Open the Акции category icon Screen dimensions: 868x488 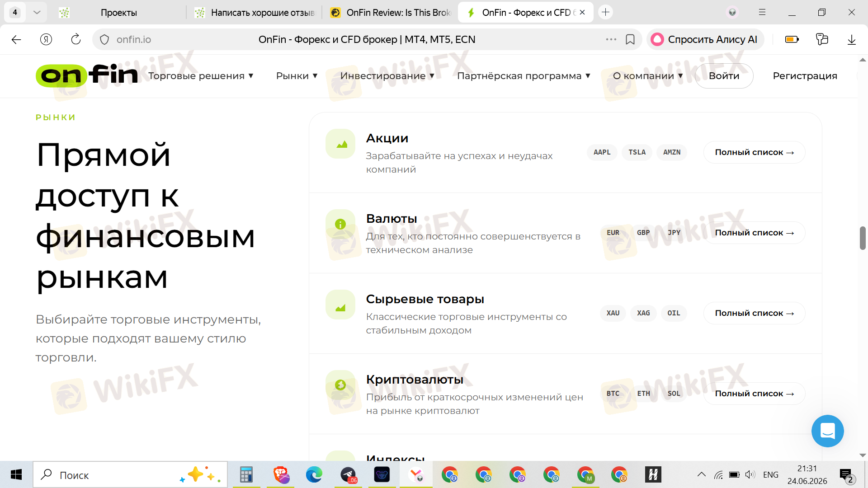point(340,144)
